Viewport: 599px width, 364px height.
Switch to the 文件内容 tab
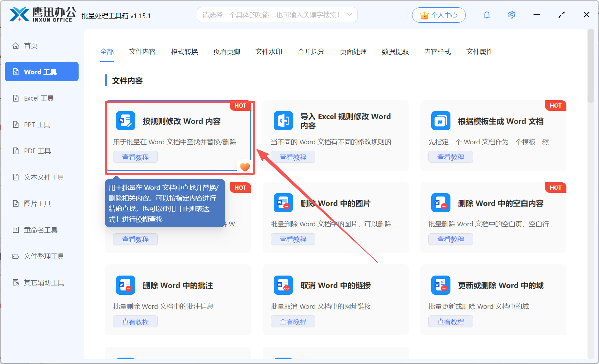pyautogui.click(x=142, y=52)
